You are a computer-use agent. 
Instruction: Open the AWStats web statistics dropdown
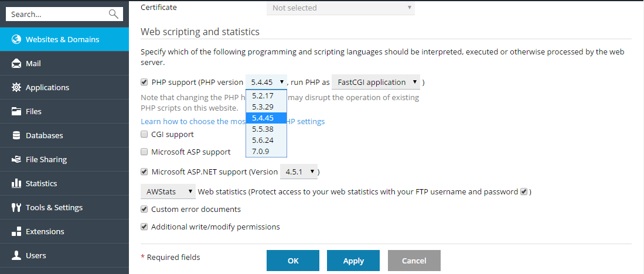point(168,191)
